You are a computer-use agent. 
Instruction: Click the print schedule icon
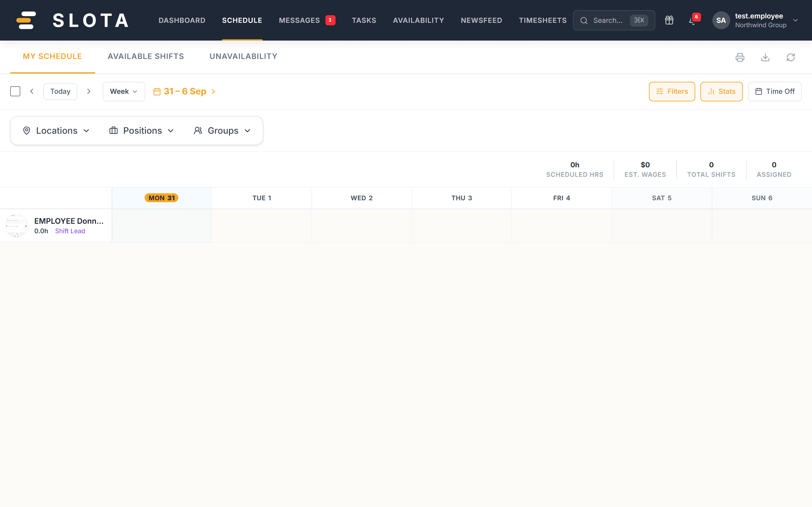tap(740, 57)
